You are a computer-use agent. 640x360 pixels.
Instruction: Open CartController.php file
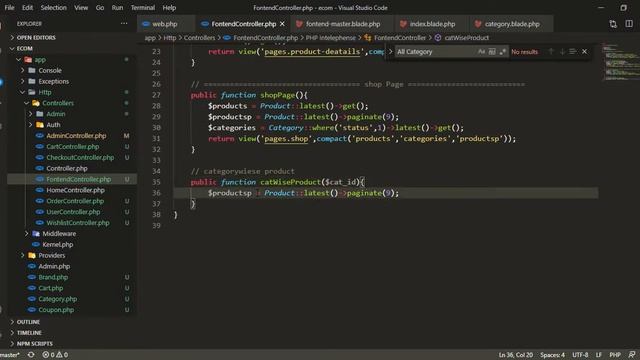(72, 147)
